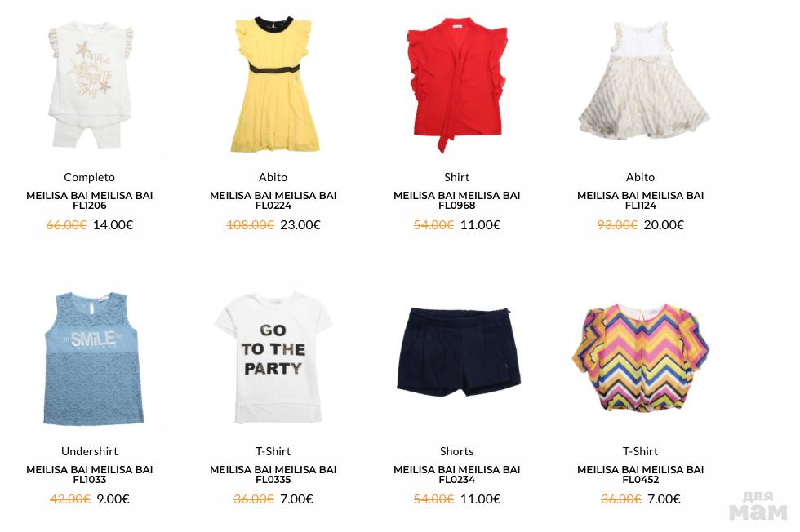
Task: Select the MEILISA BAI FL0968 product title
Action: [457, 201]
